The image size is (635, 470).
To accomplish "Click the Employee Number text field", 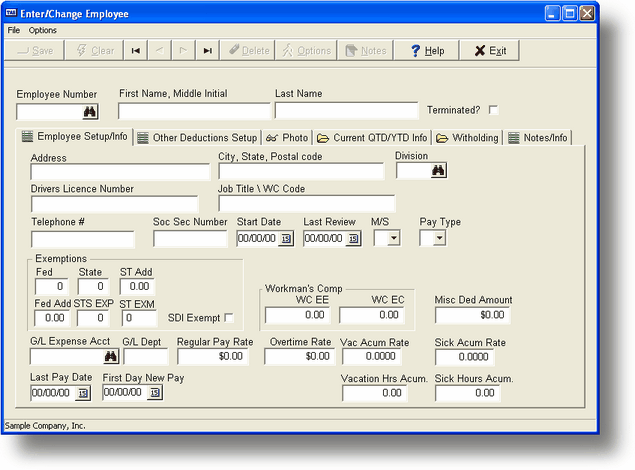I will [50, 112].
